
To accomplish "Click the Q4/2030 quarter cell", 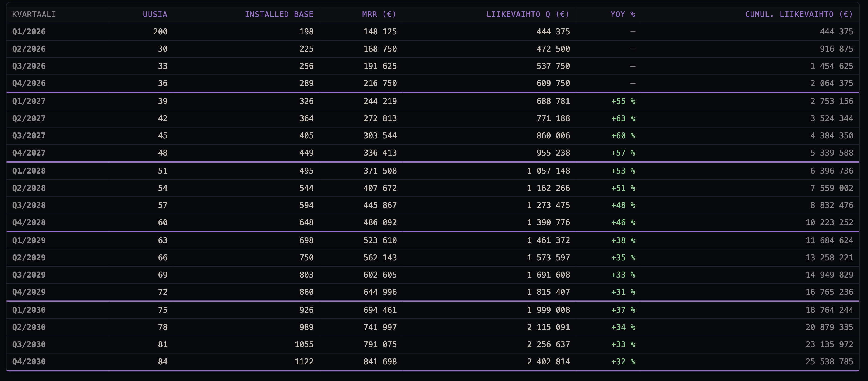I will (x=29, y=362).
